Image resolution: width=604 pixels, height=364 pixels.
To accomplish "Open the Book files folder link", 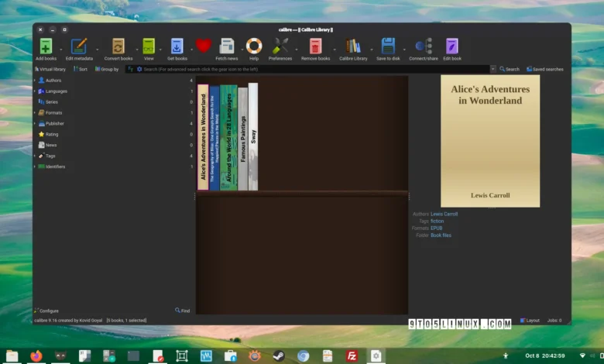I will click(441, 235).
